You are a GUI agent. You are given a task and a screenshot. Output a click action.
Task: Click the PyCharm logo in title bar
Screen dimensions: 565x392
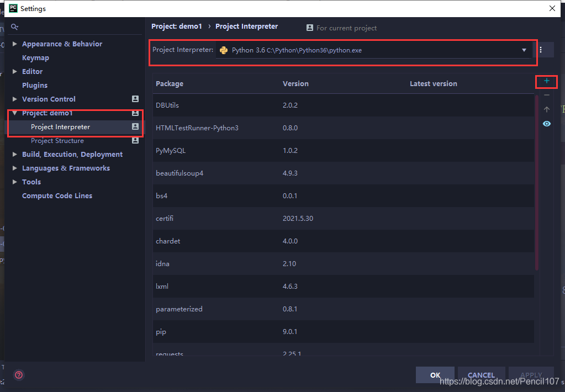(13, 8)
